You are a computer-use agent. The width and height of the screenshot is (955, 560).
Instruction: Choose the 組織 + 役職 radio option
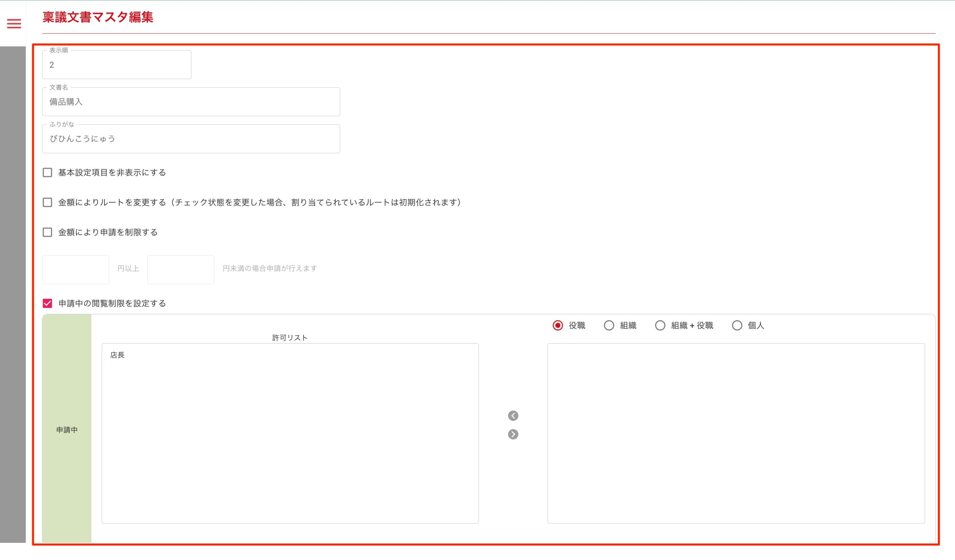click(660, 325)
